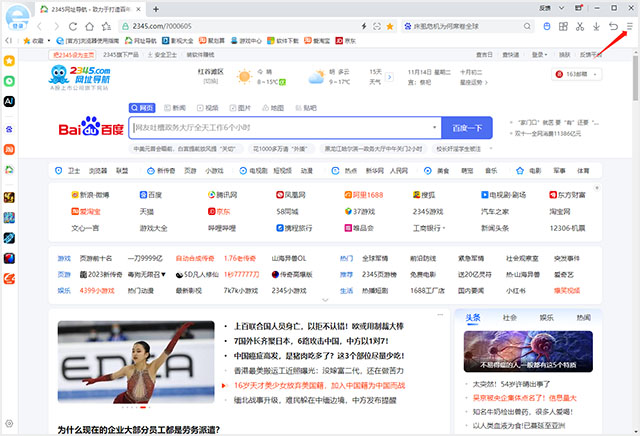Open a new tab with plus button
640x436 pixels.
pyautogui.click(x=156, y=9)
